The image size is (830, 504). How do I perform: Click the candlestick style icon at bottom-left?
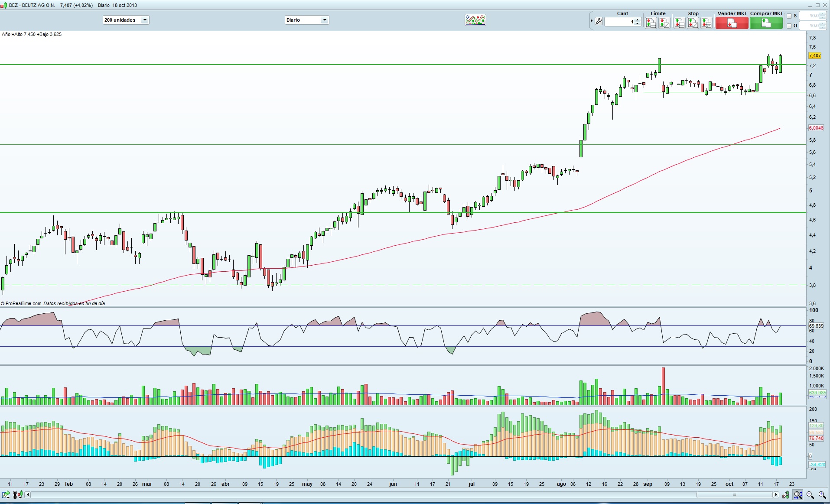pyautogui.click(x=20, y=494)
